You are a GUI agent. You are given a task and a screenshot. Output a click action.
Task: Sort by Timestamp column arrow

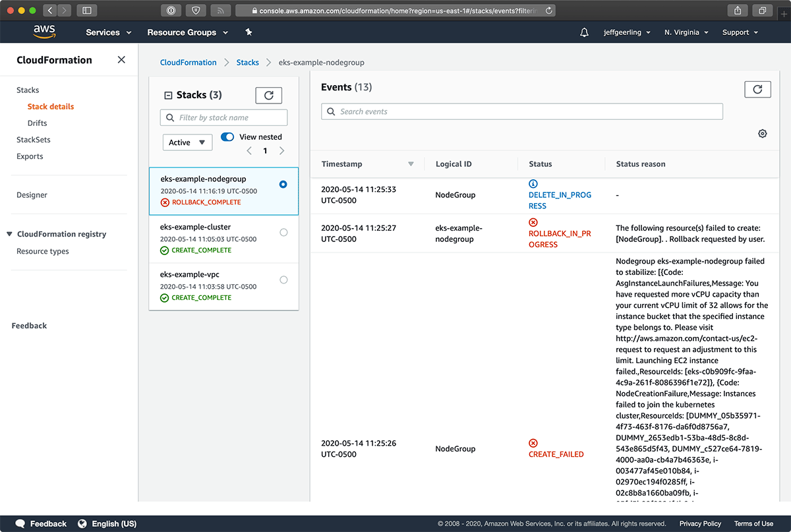(x=411, y=164)
